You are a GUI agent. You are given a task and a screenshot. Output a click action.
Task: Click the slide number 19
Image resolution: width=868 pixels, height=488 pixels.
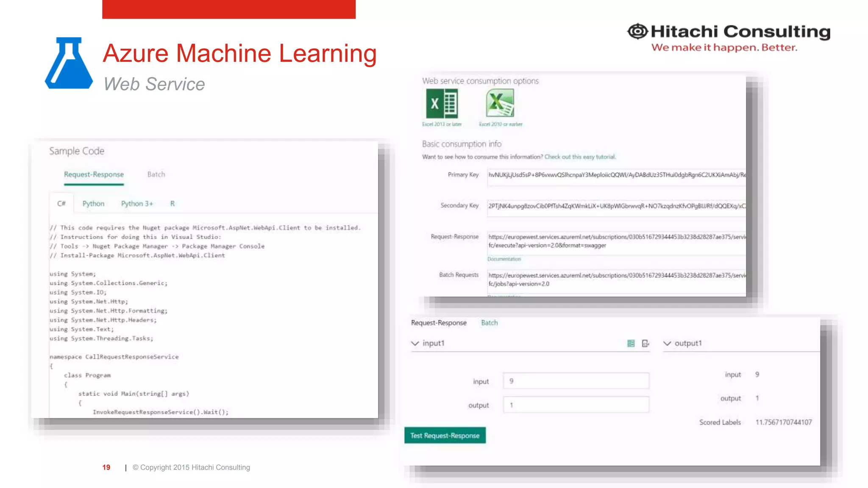pyautogui.click(x=106, y=467)
